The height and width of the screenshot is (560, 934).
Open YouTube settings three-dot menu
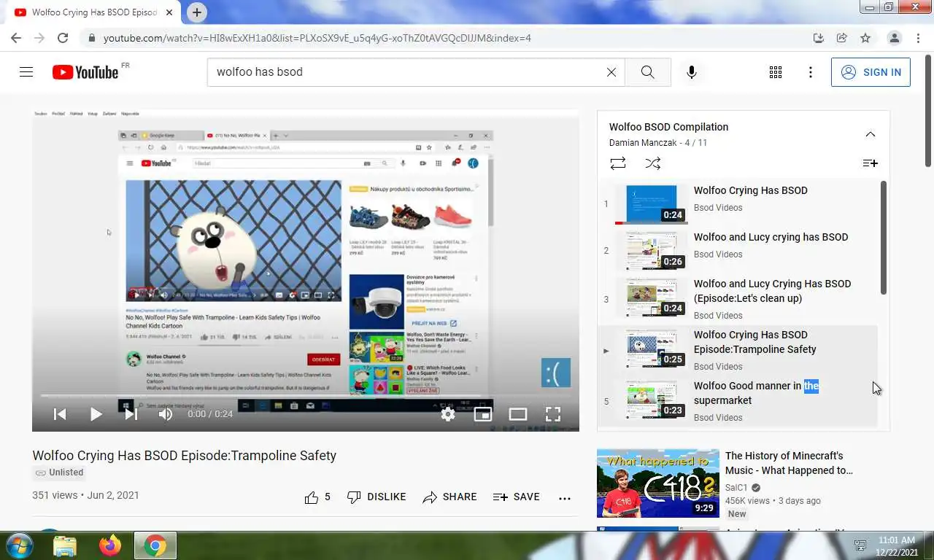click(811, 72)
